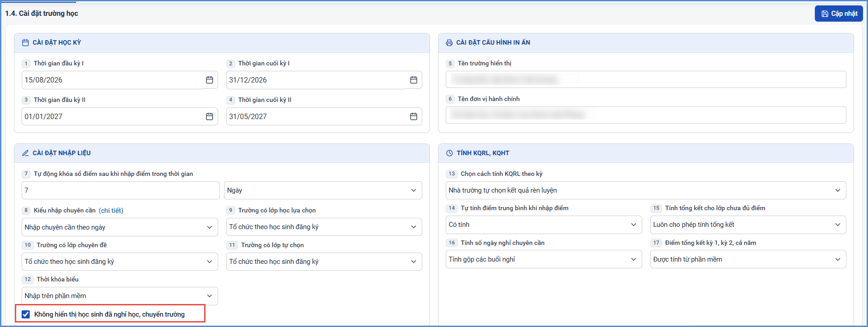This screenshot has width=868, height=327.
Task: Click the 1.4. Cài đặt trường học heading
Action: tap(41, 14)
